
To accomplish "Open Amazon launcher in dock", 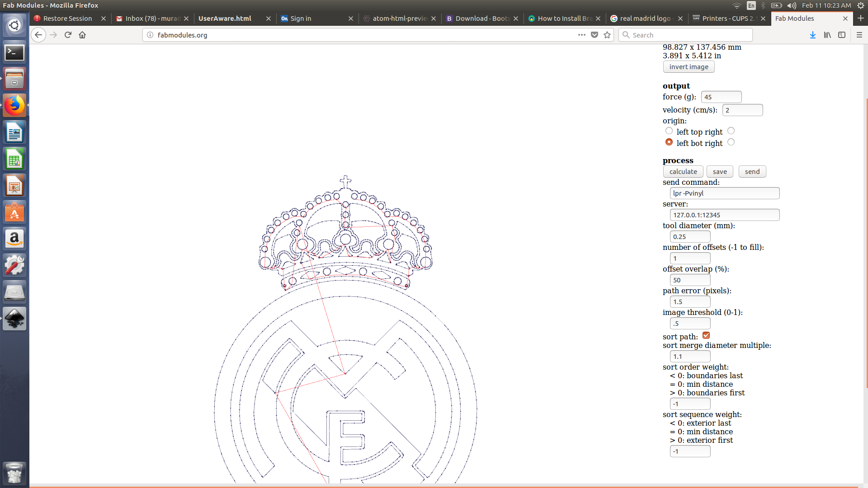I will click(14, 239).
